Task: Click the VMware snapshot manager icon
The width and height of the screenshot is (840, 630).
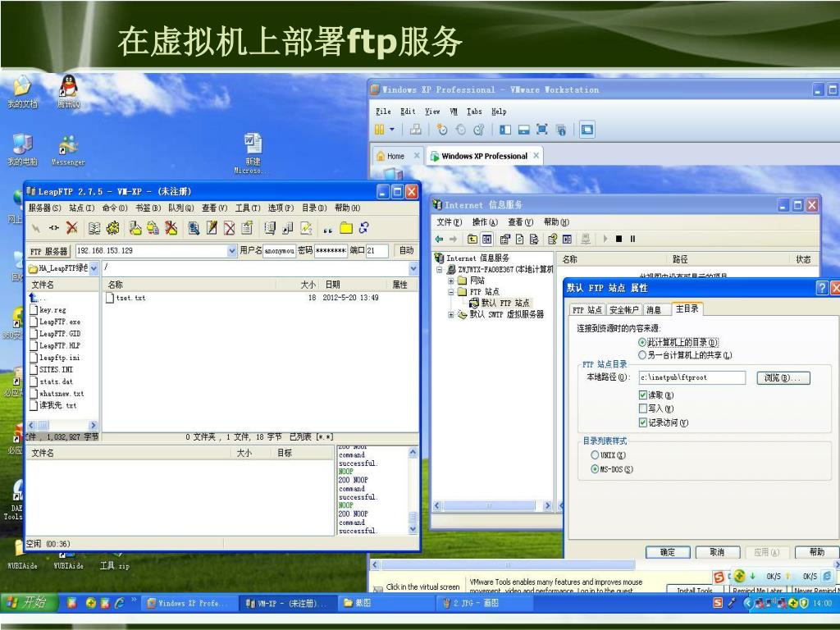Action: [479, 130]
